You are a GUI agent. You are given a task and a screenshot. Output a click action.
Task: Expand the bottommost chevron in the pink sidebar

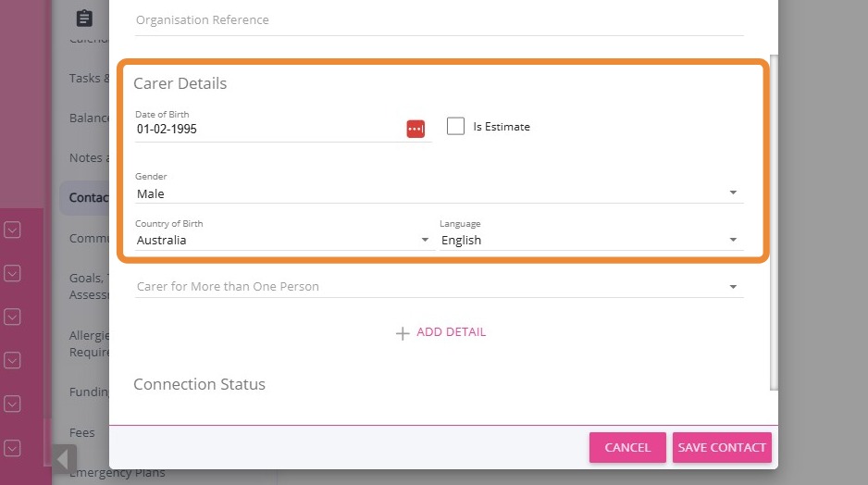coord(12,448)
